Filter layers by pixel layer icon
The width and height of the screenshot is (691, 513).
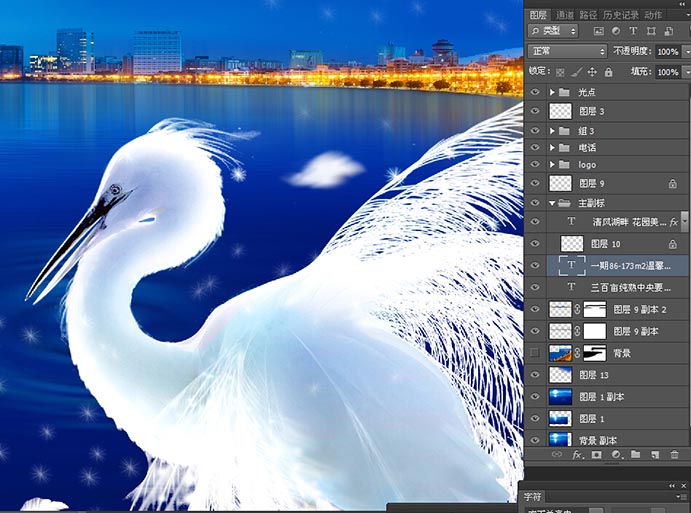598,31
